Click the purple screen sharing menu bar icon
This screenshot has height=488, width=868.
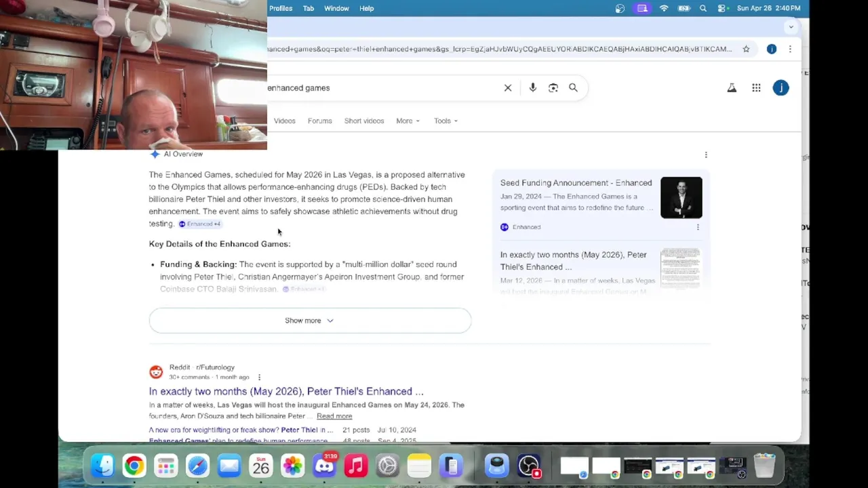point(642,8)
